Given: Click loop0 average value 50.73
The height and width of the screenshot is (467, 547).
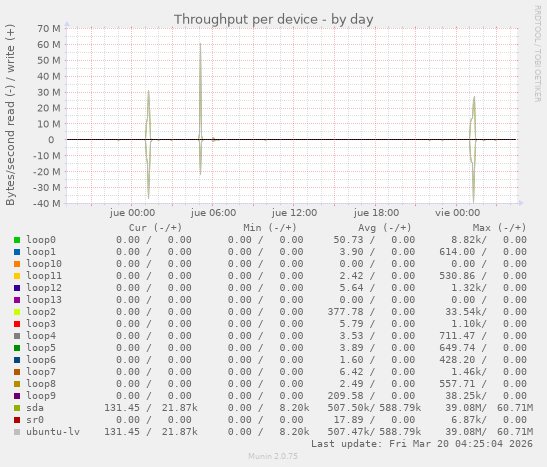Looking at the screenshot, I should click(x=348, y=240).
